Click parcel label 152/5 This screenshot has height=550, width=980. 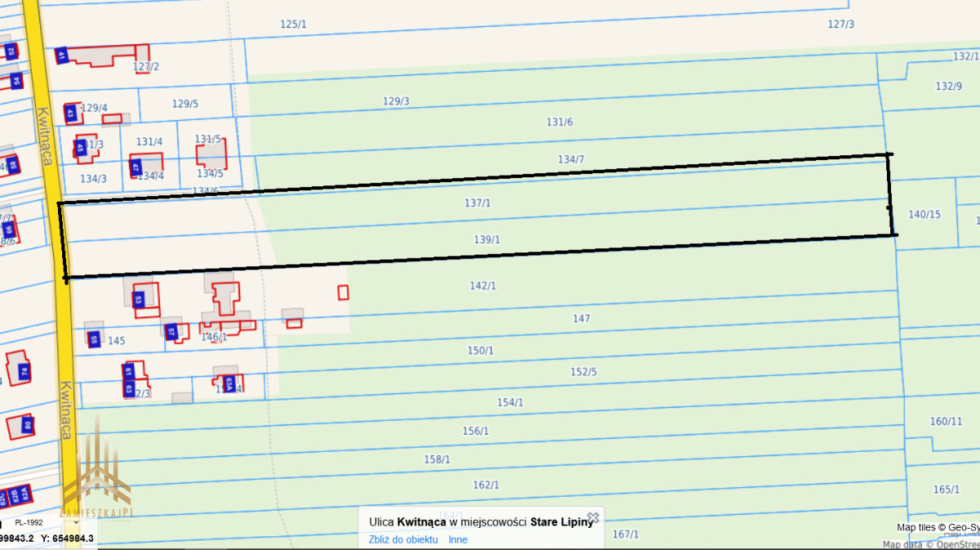pyautogui.click(x=583, y=373)
